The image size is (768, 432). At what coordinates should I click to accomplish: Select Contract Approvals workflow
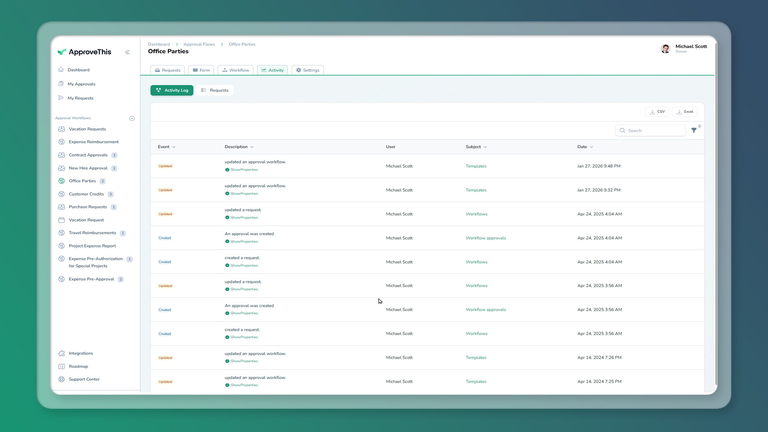(x=87, y=155)
